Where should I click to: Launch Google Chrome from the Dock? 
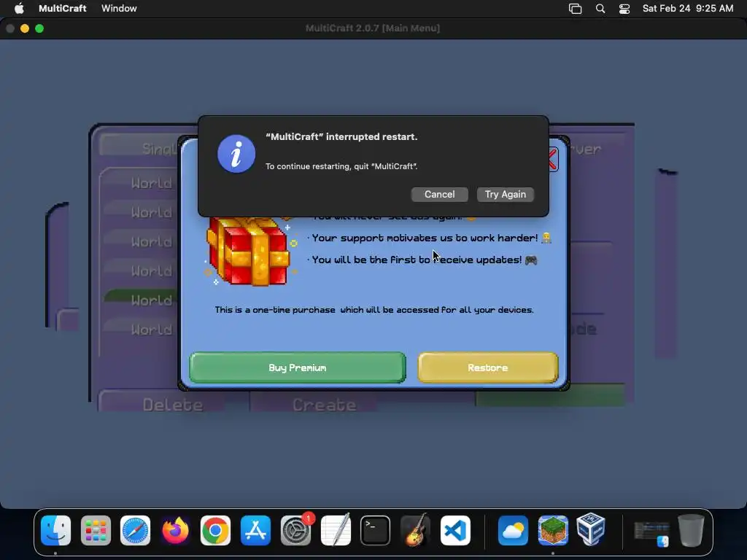tap(215, 531)
